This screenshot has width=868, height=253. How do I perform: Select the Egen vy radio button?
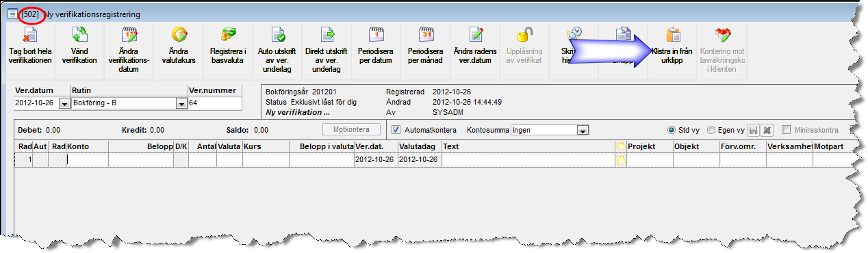tap(711, 130)
